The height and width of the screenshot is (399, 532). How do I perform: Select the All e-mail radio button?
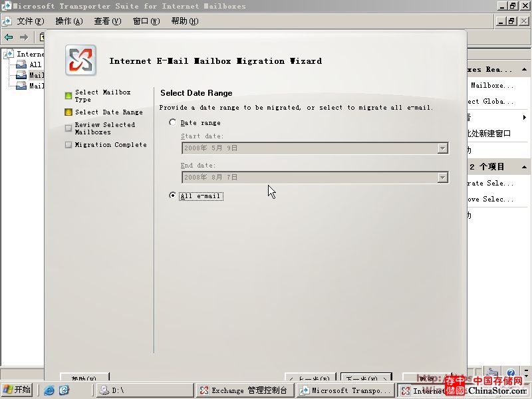coord(173,196)
